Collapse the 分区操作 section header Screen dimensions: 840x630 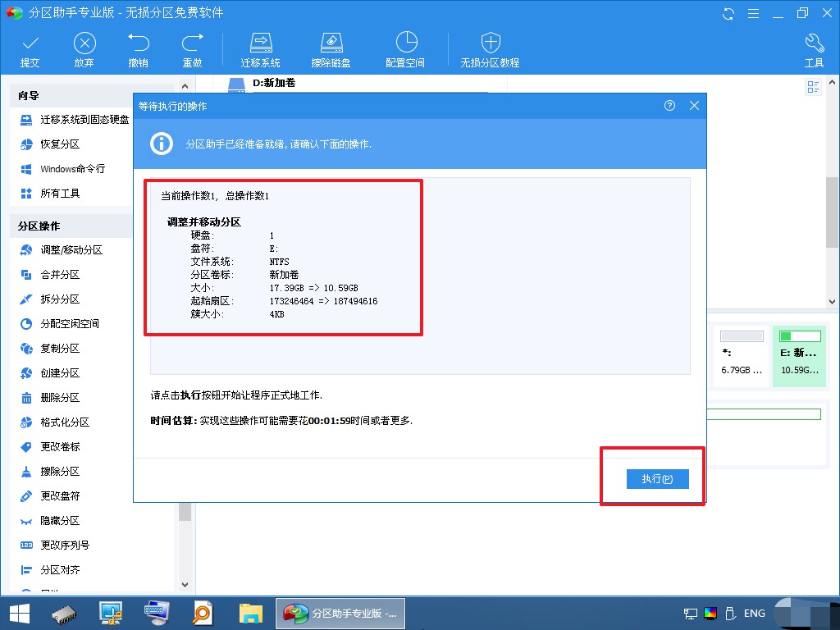[x=71, y=226]
